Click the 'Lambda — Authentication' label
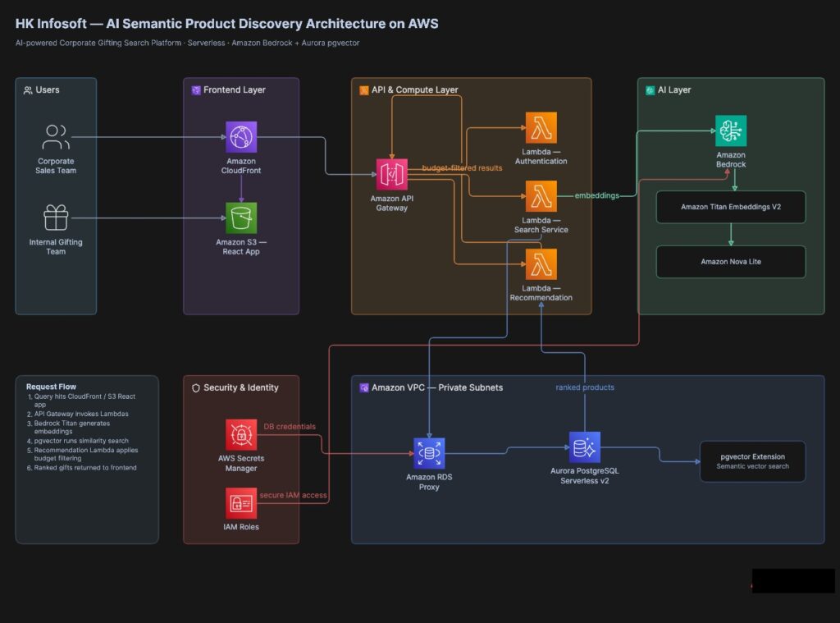The height and width of the screenshot is (623, 840). point(541,157)
